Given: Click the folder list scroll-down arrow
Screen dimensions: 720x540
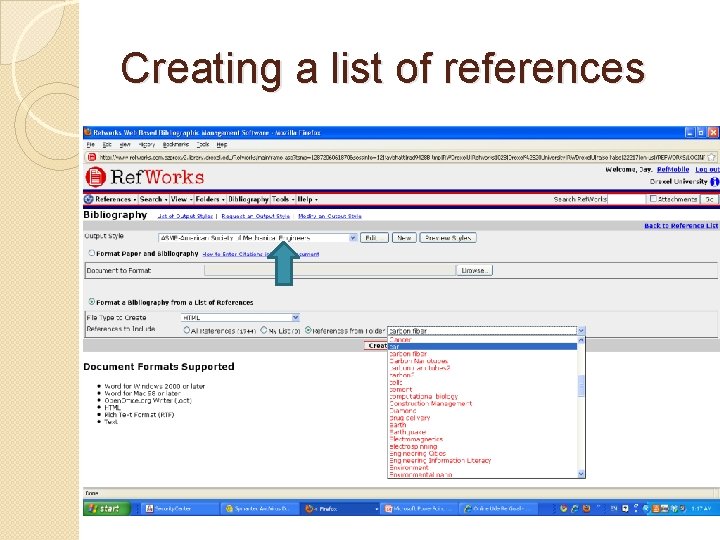Looking at the screenshot, I should [581, 473].
